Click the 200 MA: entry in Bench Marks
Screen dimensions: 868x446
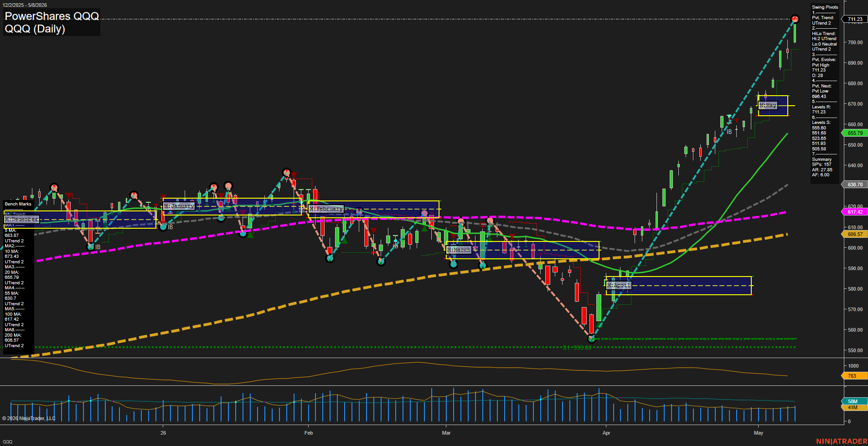coord(13,335)
